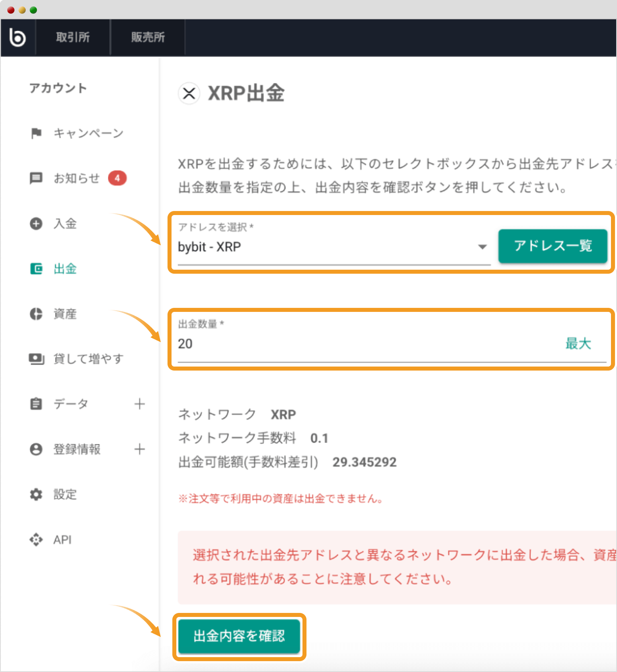Expand the データ section plus

click(139, 404)
